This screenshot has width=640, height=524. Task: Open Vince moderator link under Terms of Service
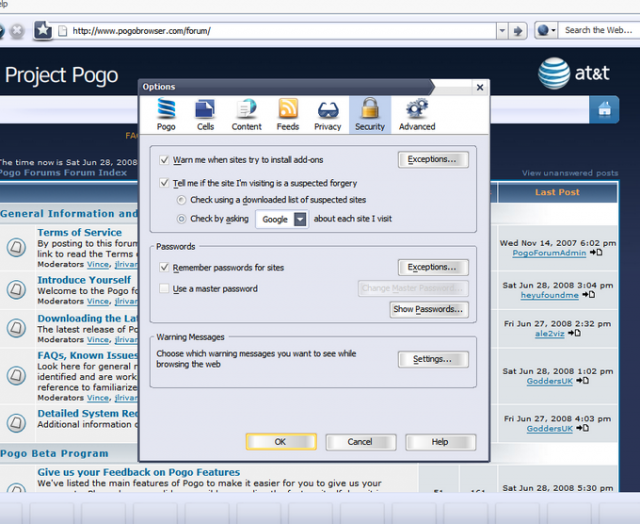[98, 264]
